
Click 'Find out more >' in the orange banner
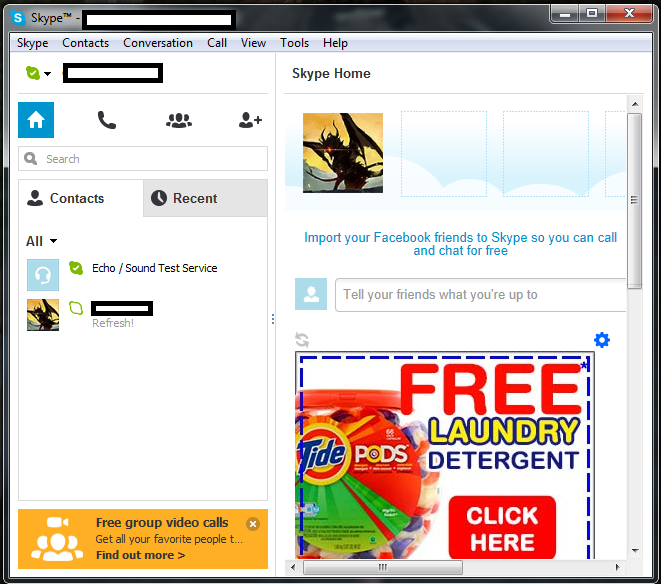coord(140,555)
